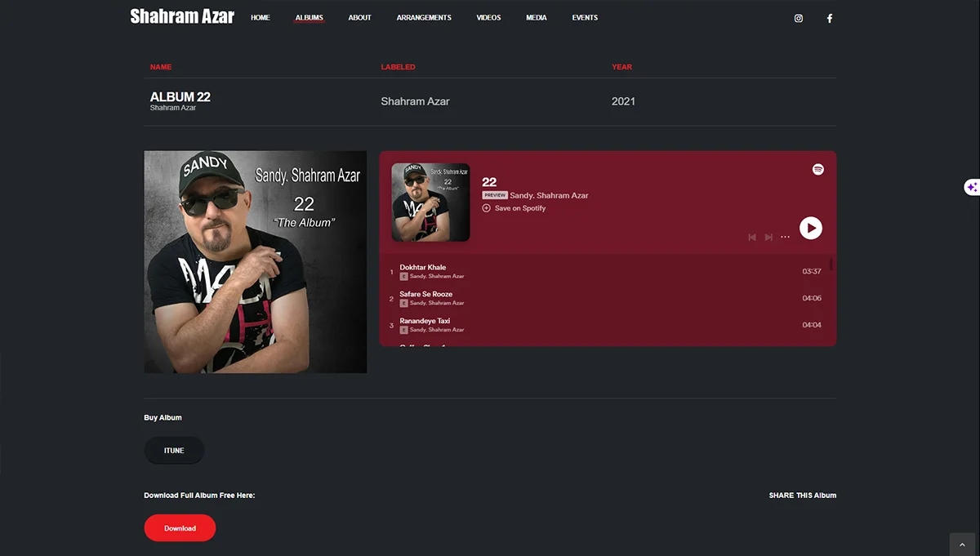Open the EVENTS menu item
The image size is (980, 556).
pos(585,17)
